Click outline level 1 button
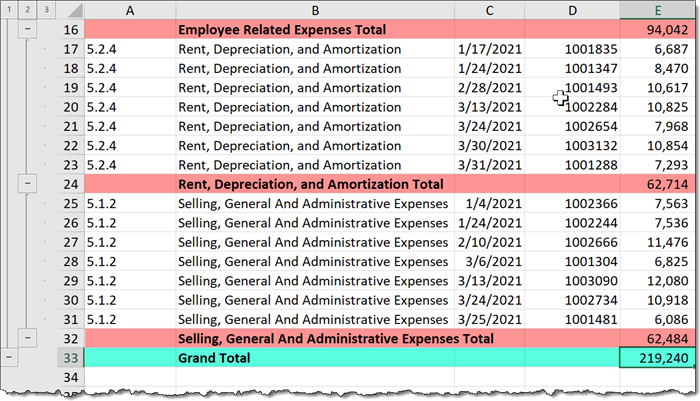Screen dimensions: 700x401 pyautogui.click(x=10, y=9)
